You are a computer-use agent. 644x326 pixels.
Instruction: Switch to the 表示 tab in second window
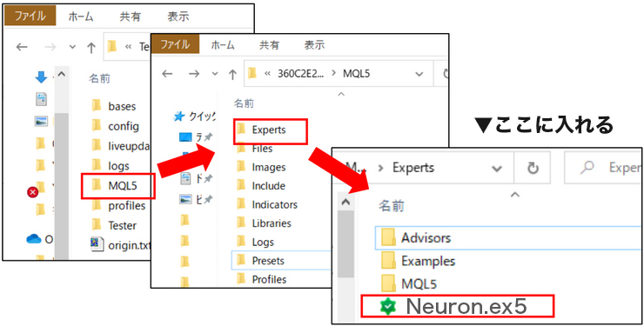[x=315, y=44]
